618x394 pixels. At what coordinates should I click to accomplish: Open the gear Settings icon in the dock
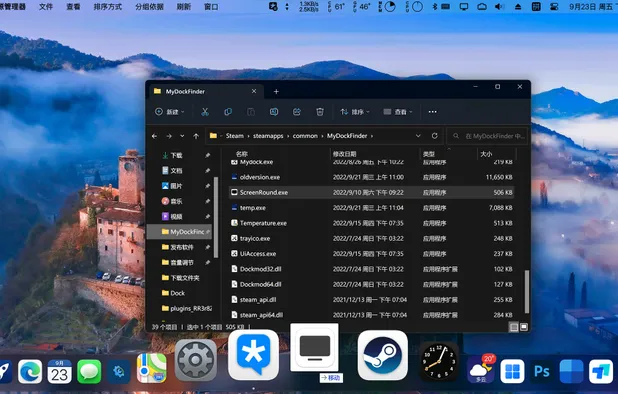196,360
